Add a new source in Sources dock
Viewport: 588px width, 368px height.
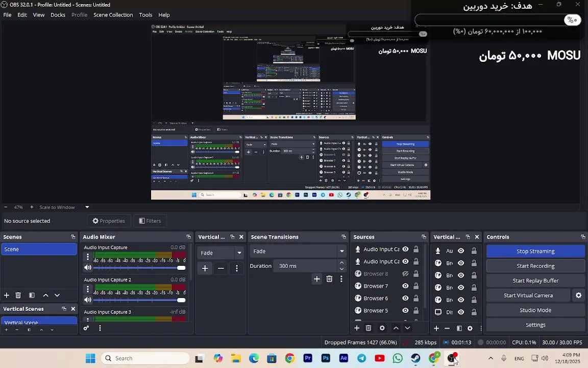(x=357, y=328)
